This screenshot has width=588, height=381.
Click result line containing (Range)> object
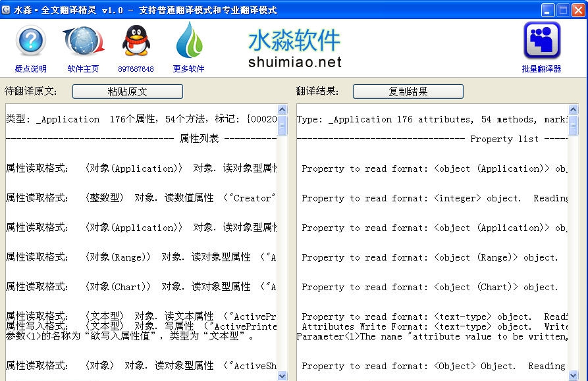(430, 257)
